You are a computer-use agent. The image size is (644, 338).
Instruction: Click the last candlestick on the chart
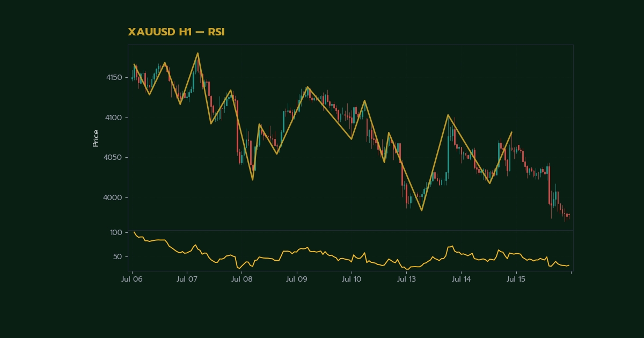(569, 216)
